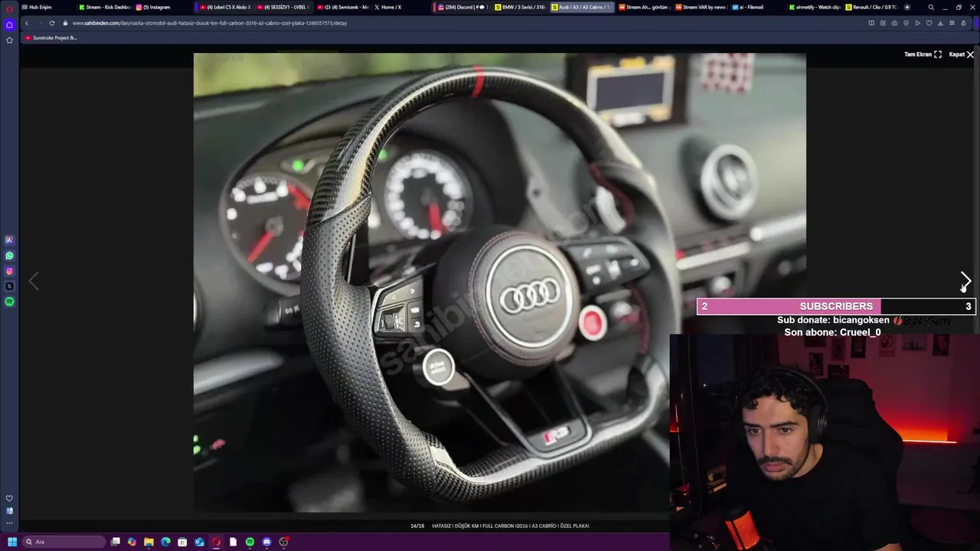Switch to Discord tab
This screenshot has height=551, width=980.
pos(462,7)
